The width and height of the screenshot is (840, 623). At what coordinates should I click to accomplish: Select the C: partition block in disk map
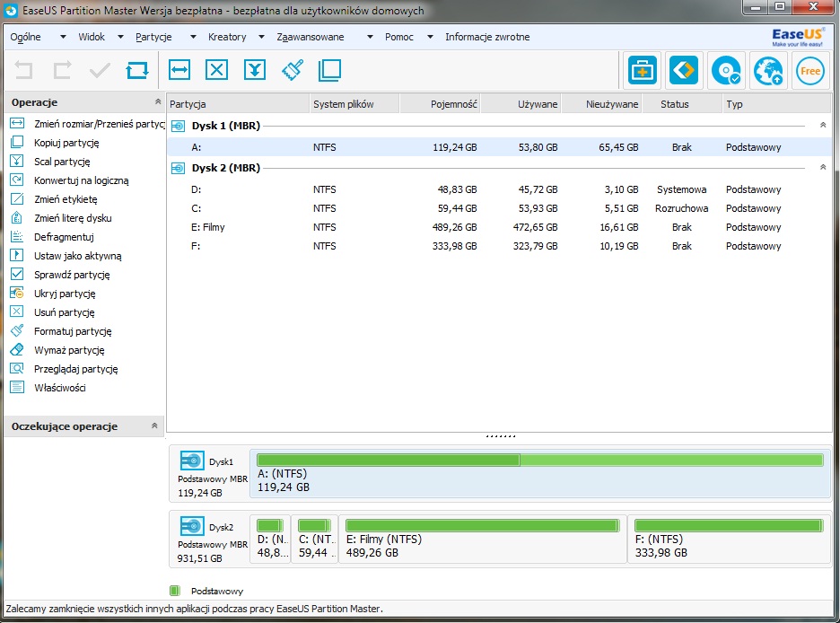pyautogui.click(x=315, y=539)
